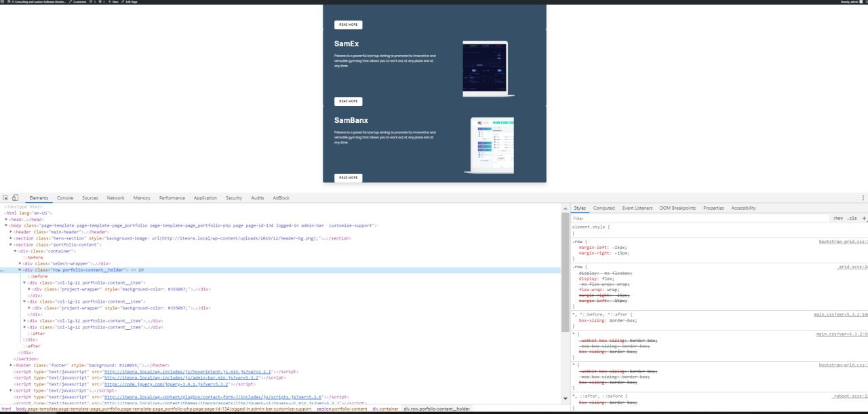
Task: Expand the footer element node
Action: pos(12,365)
